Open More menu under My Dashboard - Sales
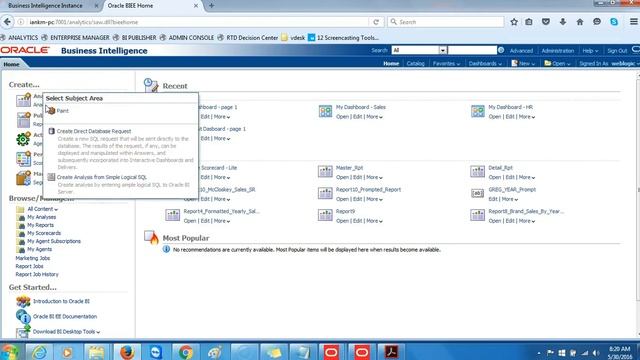 point(374,117)
